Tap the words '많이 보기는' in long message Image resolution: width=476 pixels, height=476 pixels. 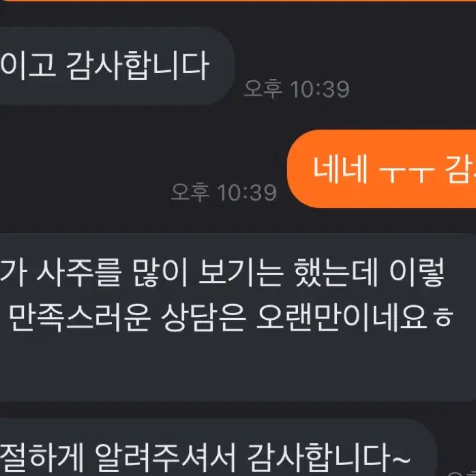click(x=208, y=273)
